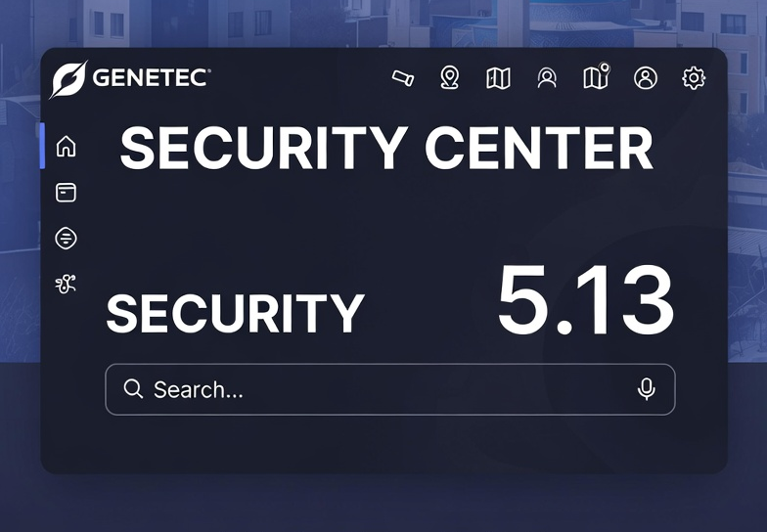
Task: Go to Home in the sidebar
Action: (66, 147)
